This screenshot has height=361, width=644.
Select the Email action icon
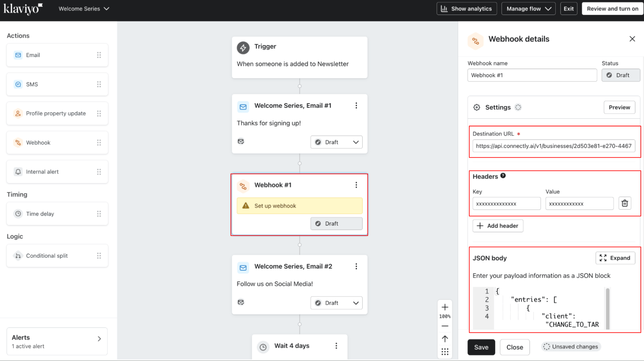[x=18, y=55]
